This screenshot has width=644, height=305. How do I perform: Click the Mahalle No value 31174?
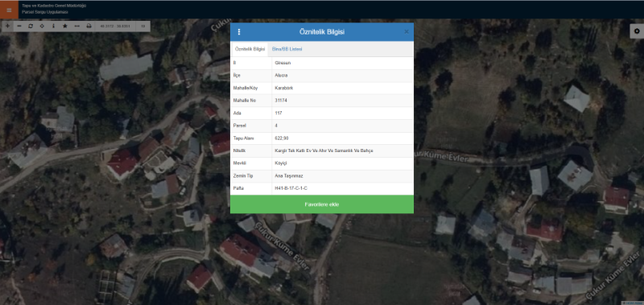[x=281, y=101]
